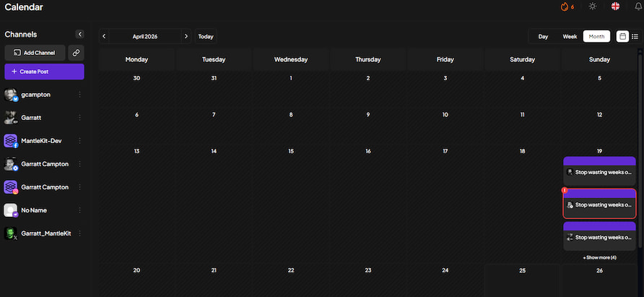Click the Wednesday column header

(x=291, y=59)
